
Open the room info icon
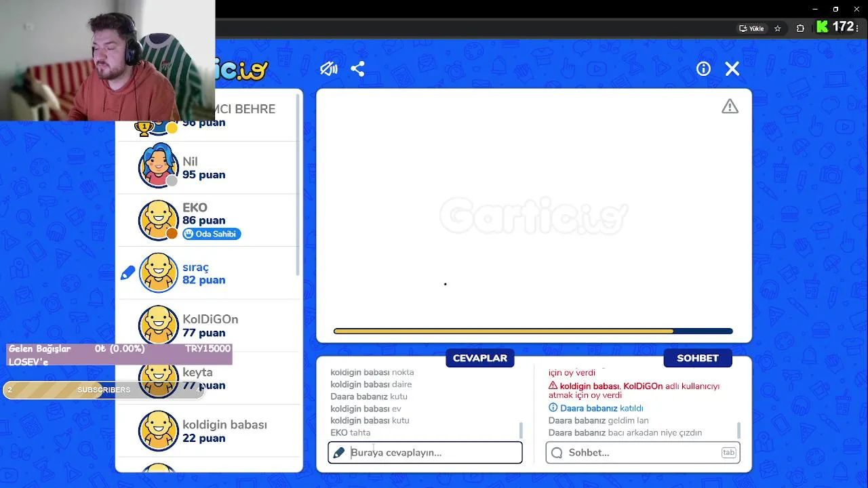click(x=703, y=68)
